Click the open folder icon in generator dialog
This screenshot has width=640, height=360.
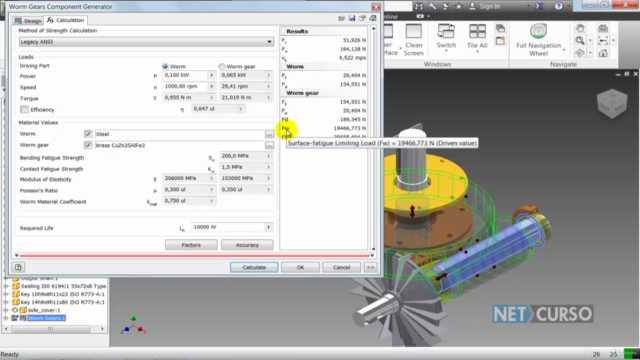coord(341,18)
